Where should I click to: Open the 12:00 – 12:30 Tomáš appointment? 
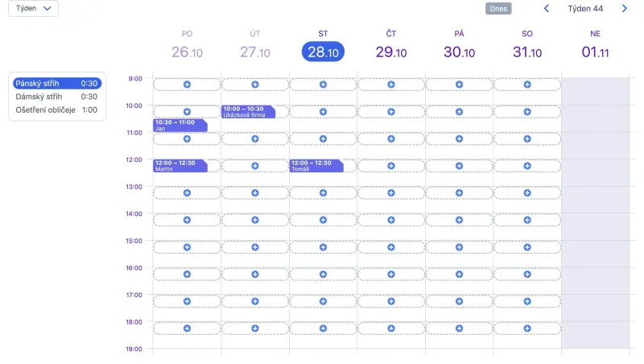tap(316, 166)
